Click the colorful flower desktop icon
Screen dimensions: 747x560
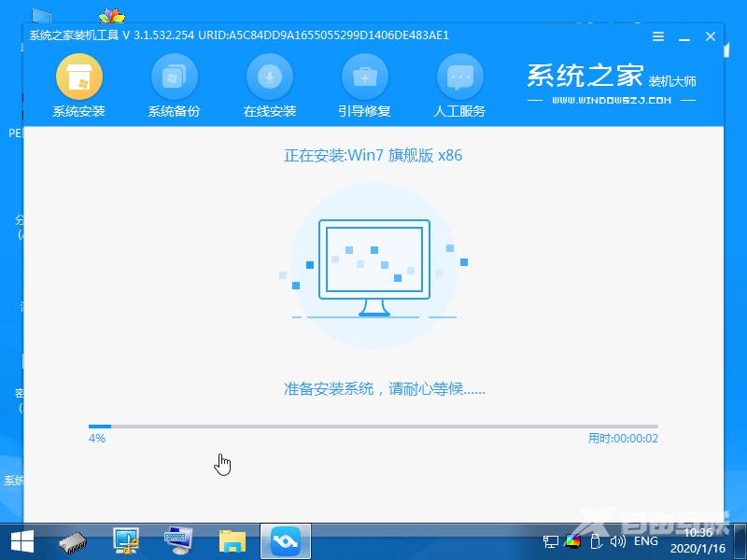click(x=111, y=16)
